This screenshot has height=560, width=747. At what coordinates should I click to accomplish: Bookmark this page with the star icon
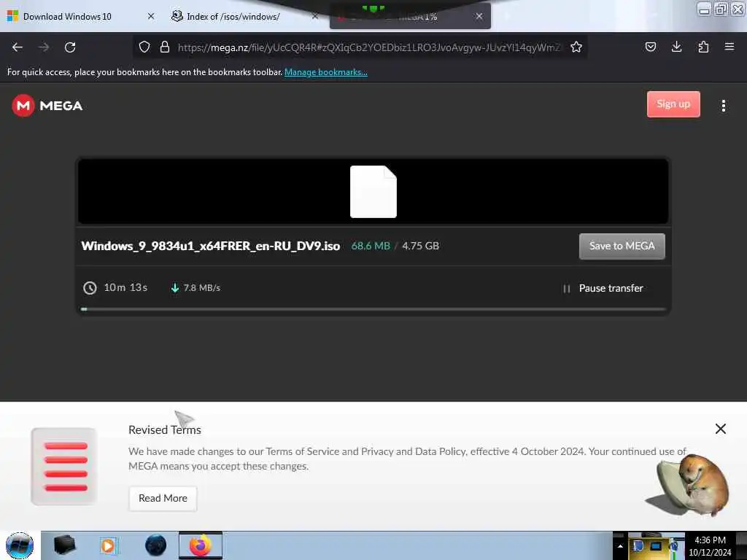pos(576,47)
